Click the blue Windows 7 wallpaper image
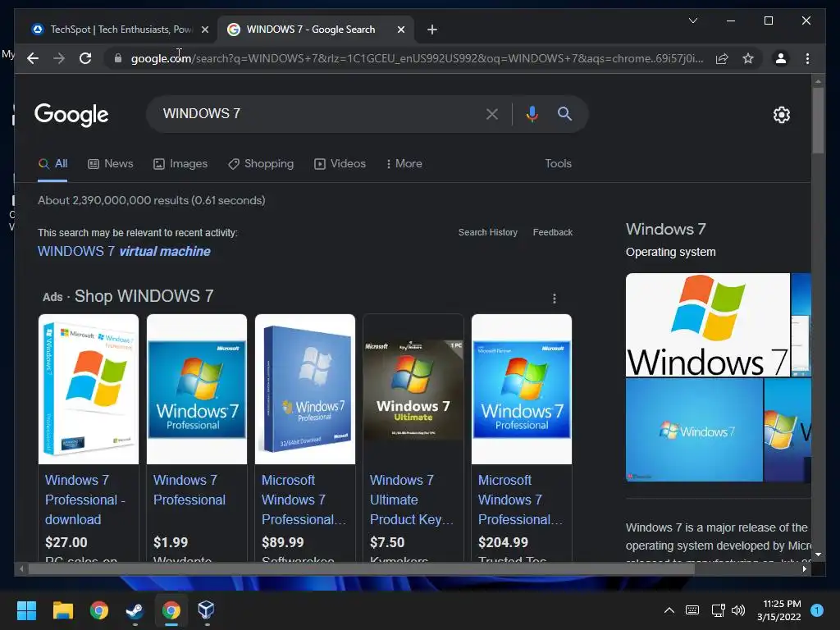The height and width of the screenshot is (630, 840). (694, 430)
